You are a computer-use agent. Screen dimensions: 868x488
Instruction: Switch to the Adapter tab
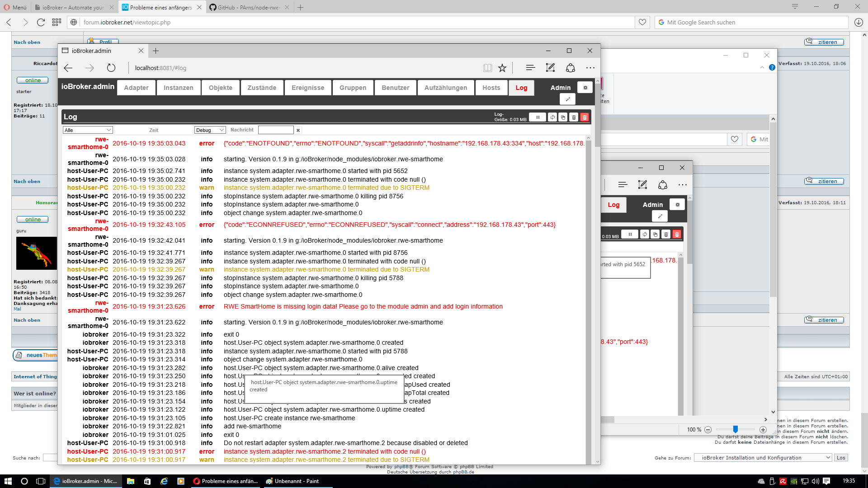[136, 88]
